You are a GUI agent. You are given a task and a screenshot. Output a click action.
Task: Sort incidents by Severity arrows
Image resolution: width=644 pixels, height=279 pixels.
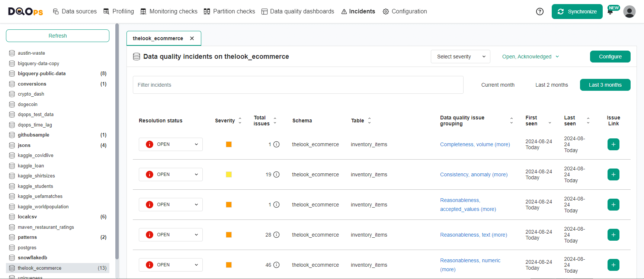(240, 121)
